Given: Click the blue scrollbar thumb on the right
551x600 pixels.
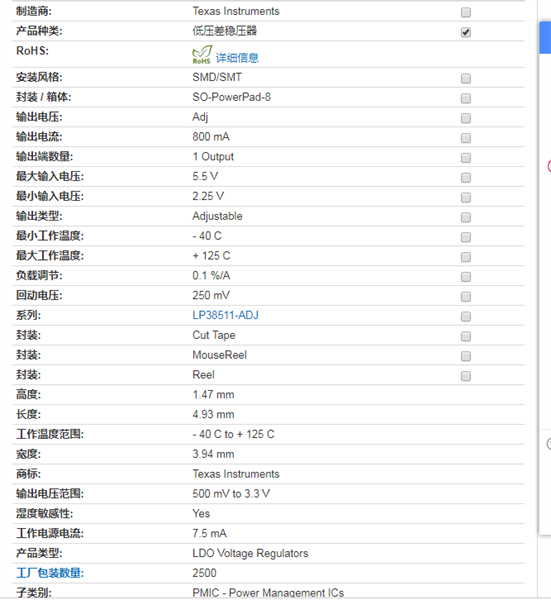Looking at the screenshot, I should (x=545, y=38).
